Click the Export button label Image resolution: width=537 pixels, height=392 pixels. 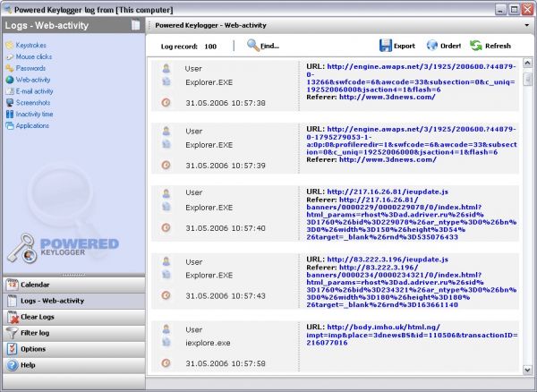click(x=405, y=46)
